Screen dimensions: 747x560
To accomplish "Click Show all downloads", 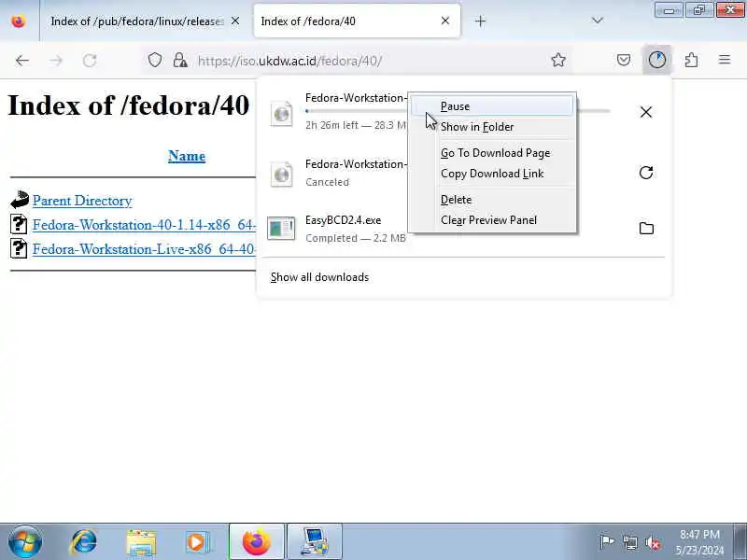I will 319,277.
